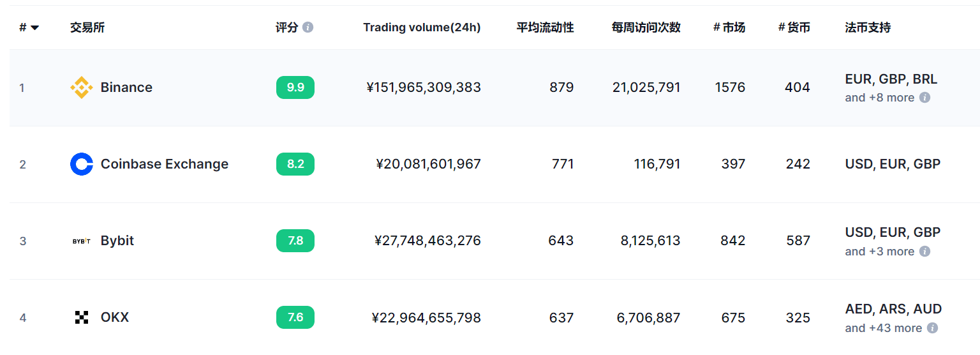Sort by 每周访问次数 column header
The width and height of the screenshot is (980, 355).
pyautogui.click(x=646, y=27)
